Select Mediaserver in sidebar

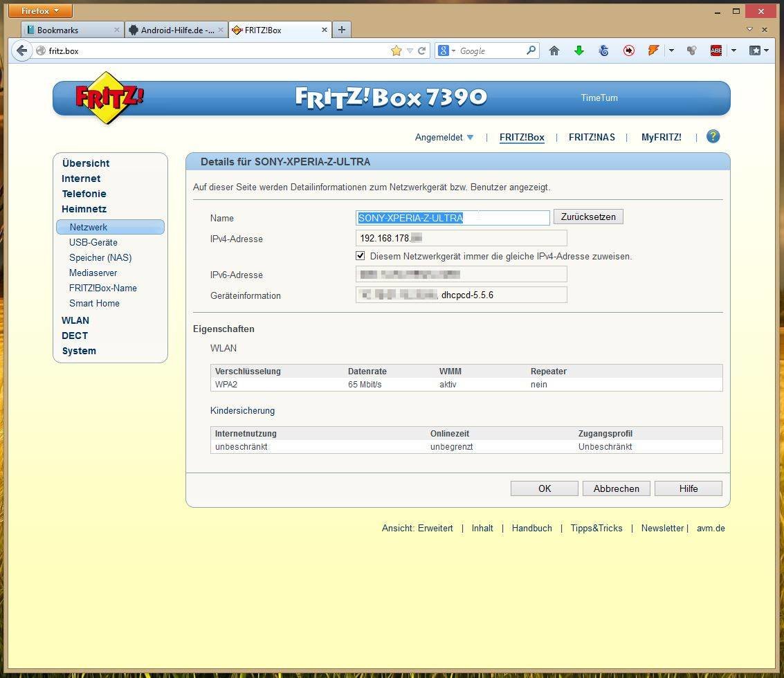point(93,273)
